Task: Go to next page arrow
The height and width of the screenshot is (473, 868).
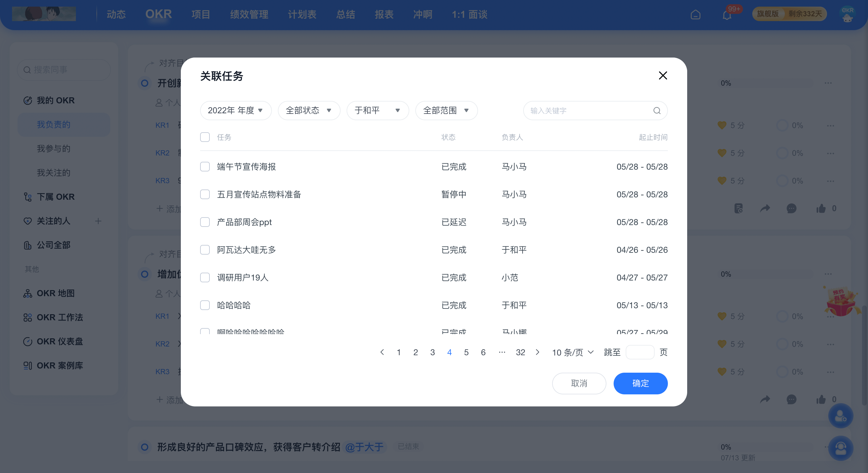Action: pos(537,352)
